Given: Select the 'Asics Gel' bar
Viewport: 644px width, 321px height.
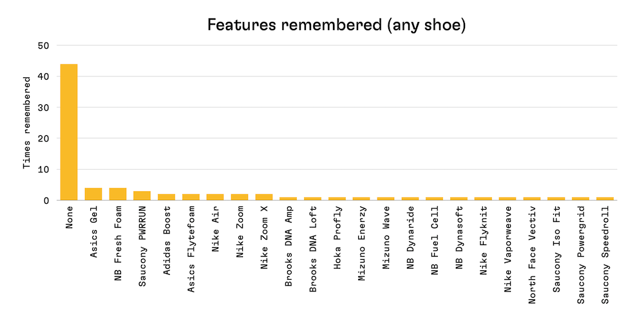Looking at the screenshot, I should tap(93, 194).
